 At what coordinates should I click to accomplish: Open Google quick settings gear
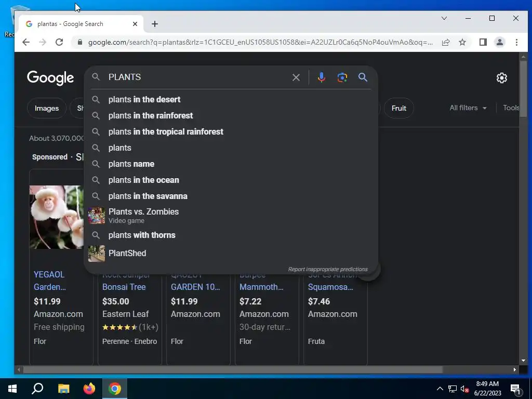point(501,78)
